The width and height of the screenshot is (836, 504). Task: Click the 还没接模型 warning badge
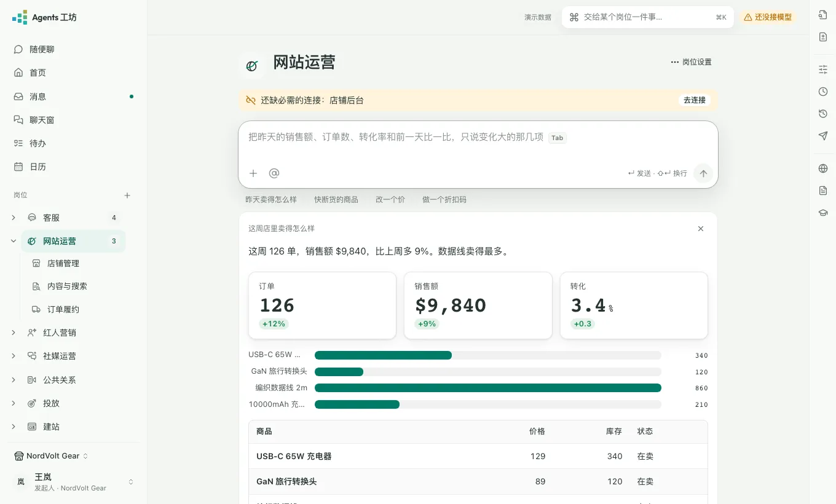point(768,17)
